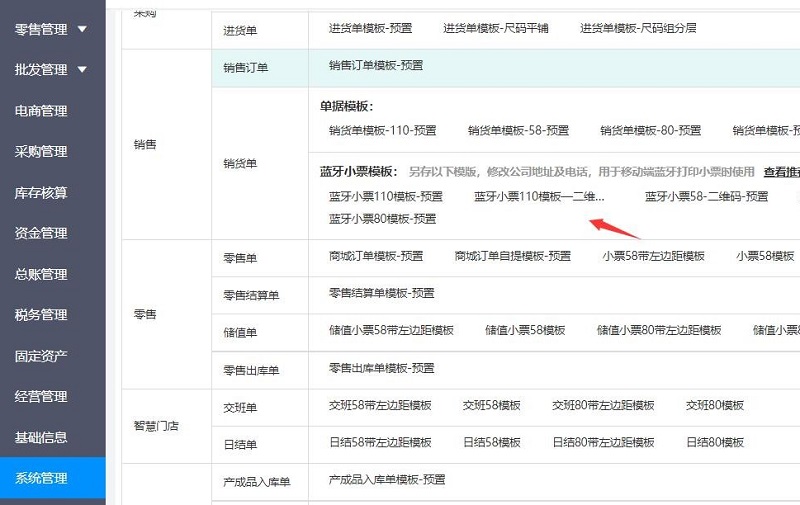This screenshot has height=505, width=800.
Task: Select 蓝牙小票110模板—二维... template
Action: (x=539, y=197)
